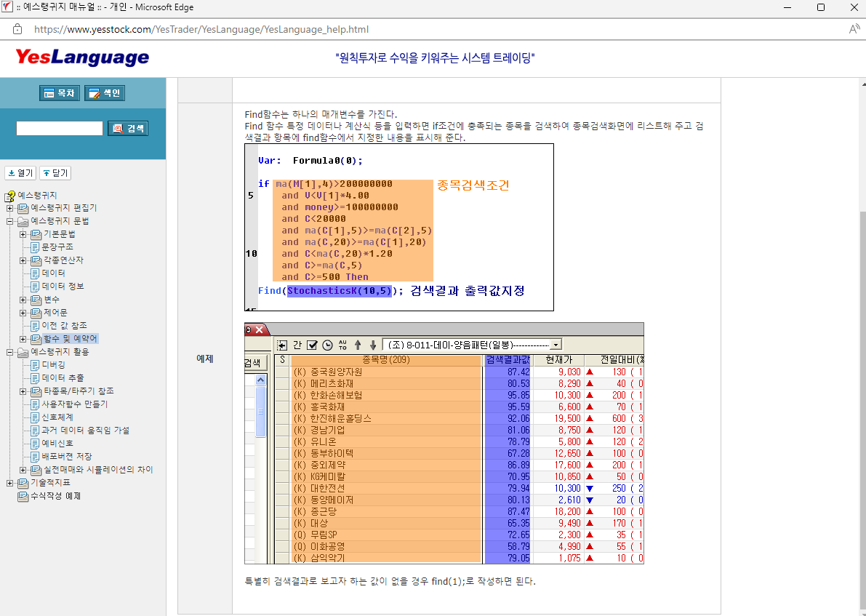Toggle the checkbox icon in screenshot toolbar
Viewport: 866px width, 616px height.
point(312,345)
